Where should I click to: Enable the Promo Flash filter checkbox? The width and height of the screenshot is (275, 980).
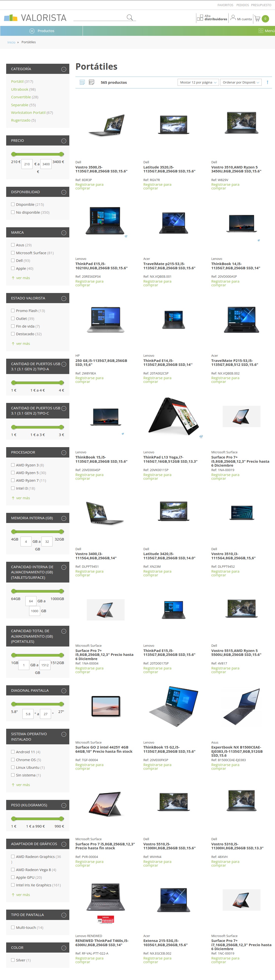13,311
